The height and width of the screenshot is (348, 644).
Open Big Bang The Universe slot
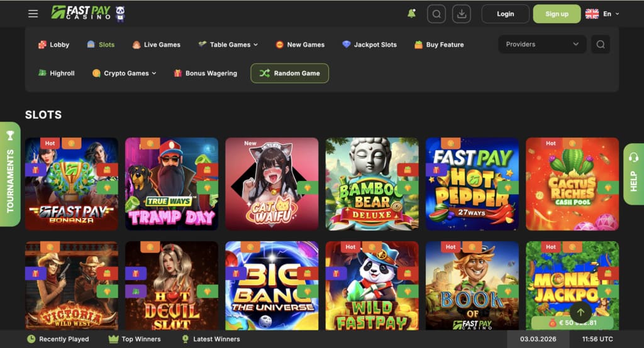(272, 286)
